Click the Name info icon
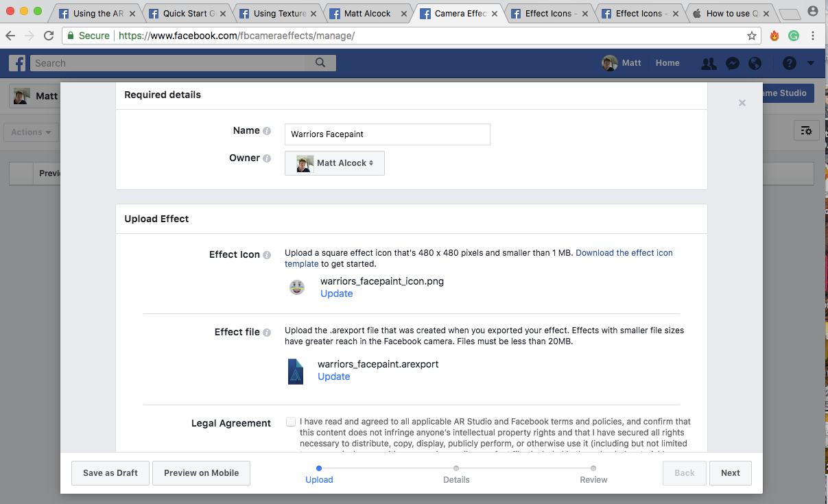828x504 pixels. 267,131
